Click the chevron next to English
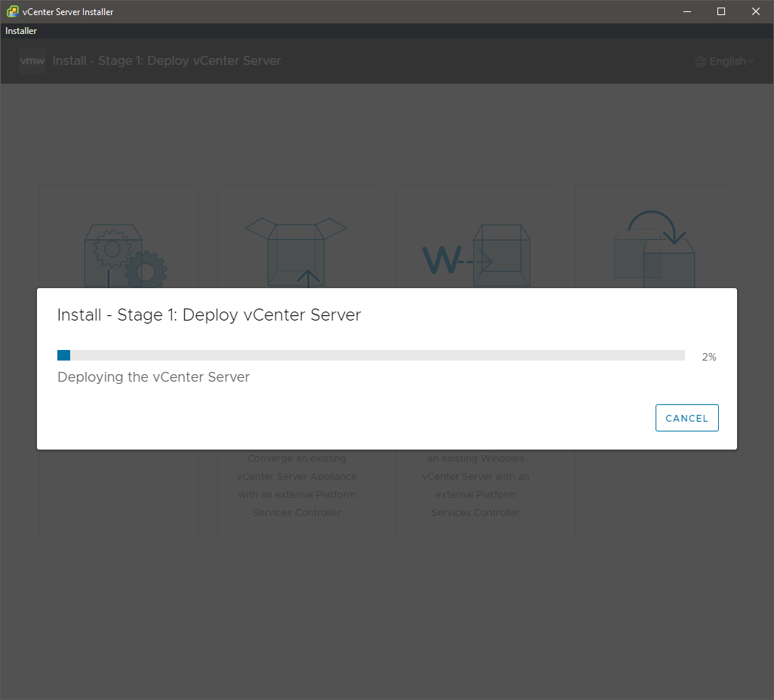 [751, 62]
